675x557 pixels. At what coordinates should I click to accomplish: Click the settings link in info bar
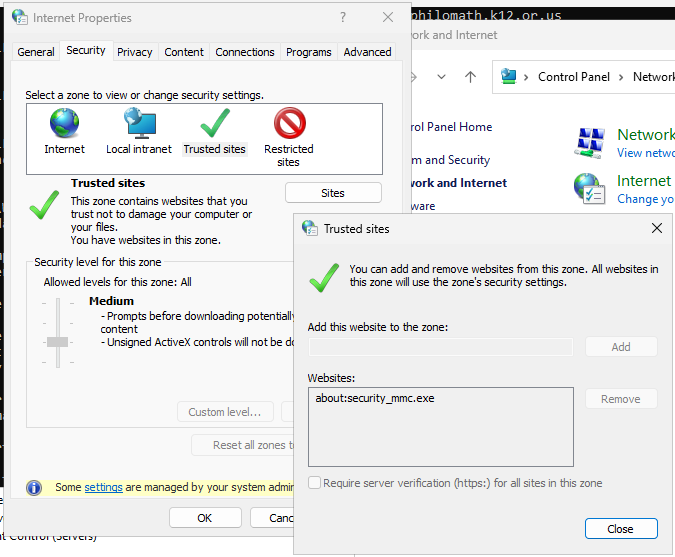coord(103,487)
